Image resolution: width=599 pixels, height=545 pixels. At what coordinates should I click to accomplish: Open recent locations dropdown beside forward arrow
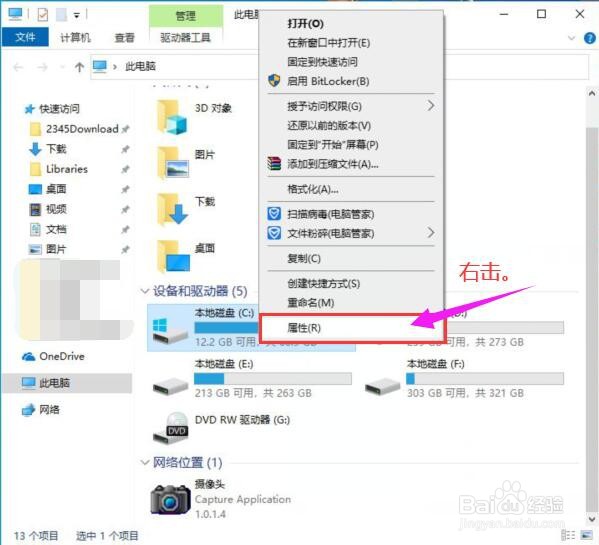(62, 68)
